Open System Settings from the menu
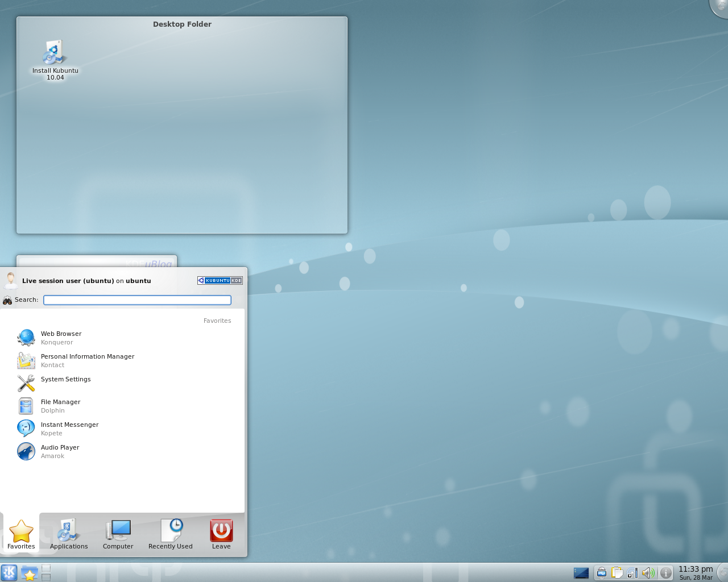 pyautogui.click(x=65, y=380)
